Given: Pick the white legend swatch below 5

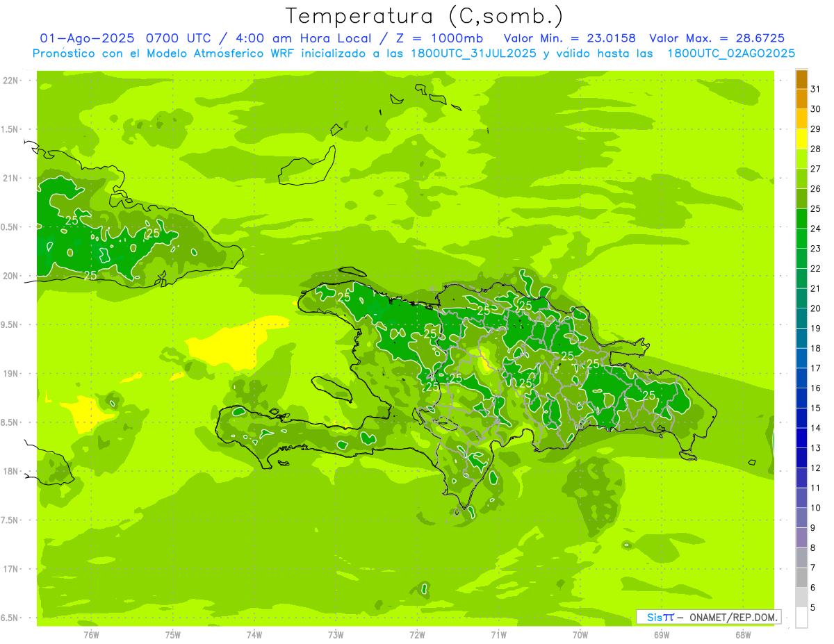Looking at the screenshot, I should (801, 618).
